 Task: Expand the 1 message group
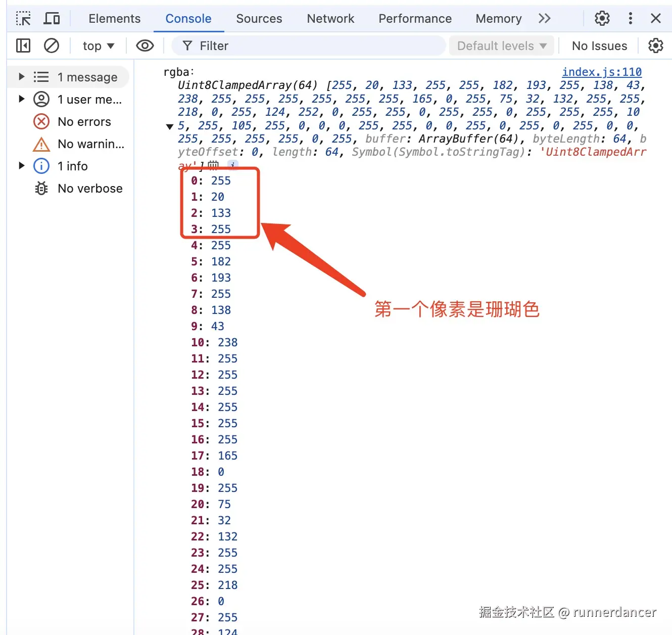[21, 77]
